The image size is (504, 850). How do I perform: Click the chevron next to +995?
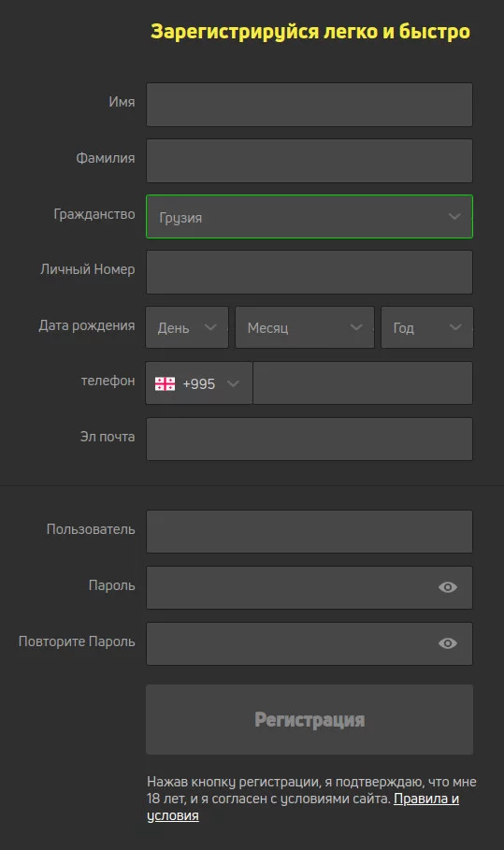click(233, 383)
